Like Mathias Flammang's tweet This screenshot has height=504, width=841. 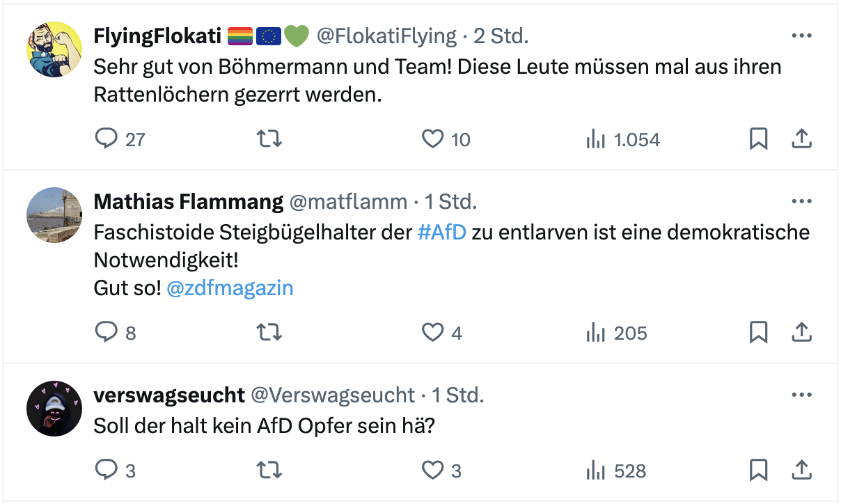pyautogui.click(x=433, y=333)
